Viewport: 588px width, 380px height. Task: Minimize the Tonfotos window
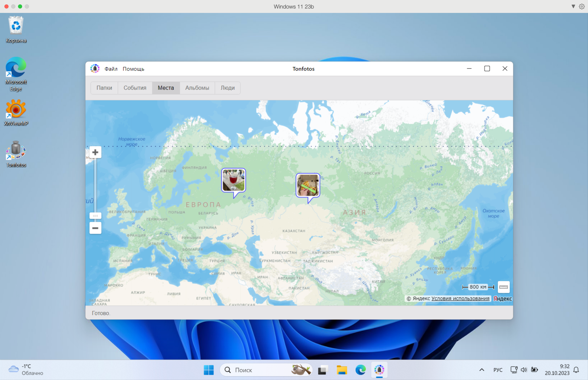point(469,69)
